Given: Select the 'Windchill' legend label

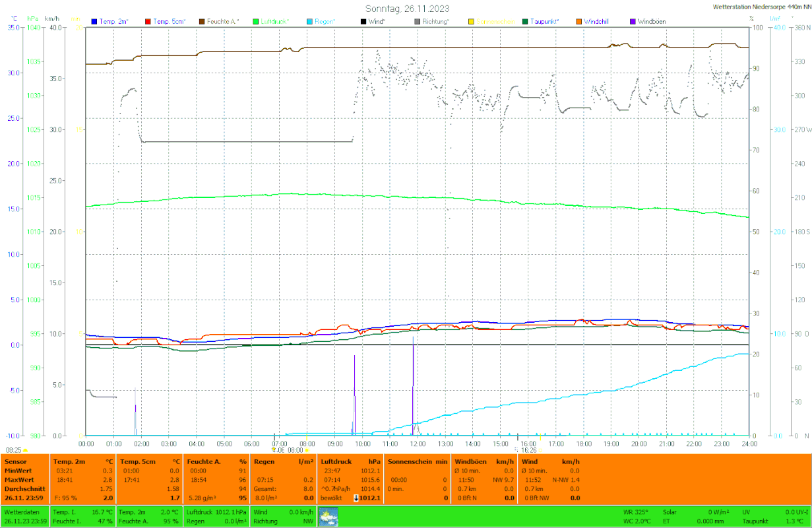Looking at the screenshot, I should coord(596,22).
